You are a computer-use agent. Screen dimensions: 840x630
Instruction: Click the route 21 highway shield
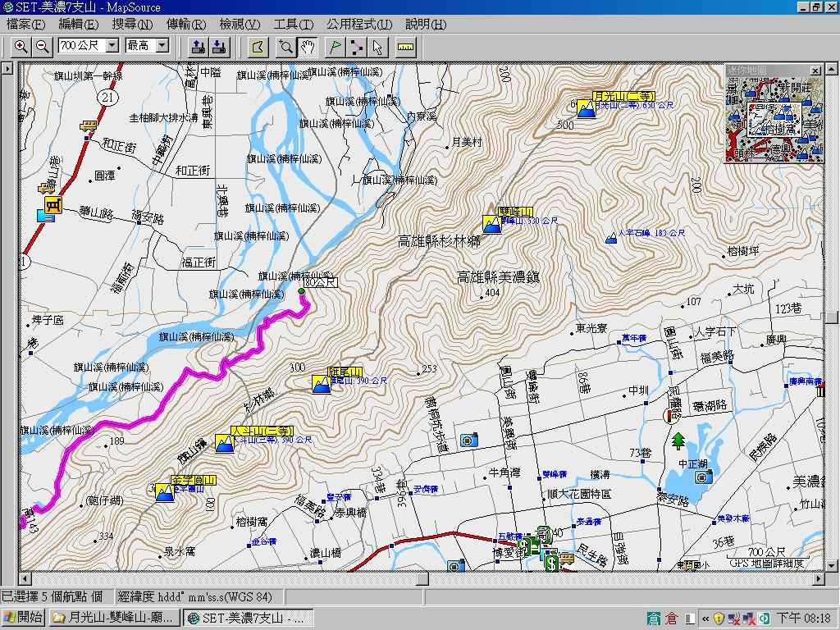coord(109,97)
